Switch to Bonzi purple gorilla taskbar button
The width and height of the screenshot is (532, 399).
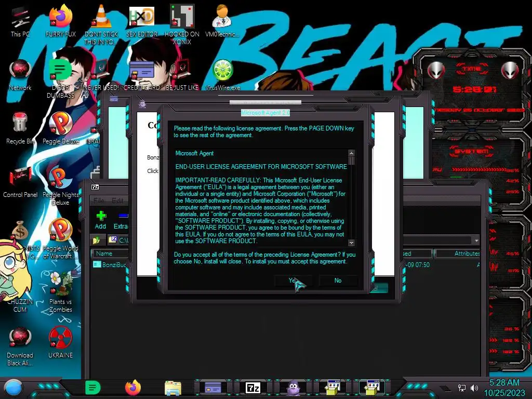(293, 388)
